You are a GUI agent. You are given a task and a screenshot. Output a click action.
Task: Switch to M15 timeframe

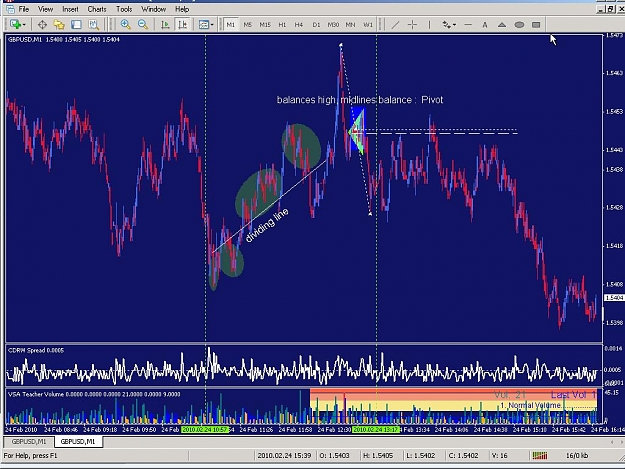(x=265, y=25)
